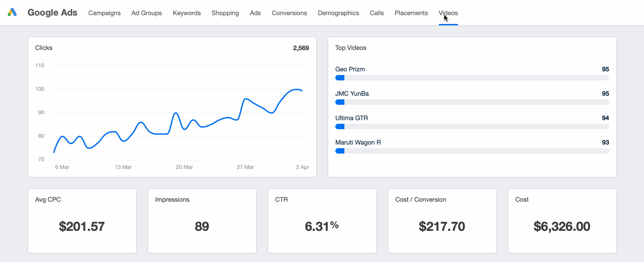Viewport: 644px width, 262px height.
Task: Click the 13 Mar axis label
Action: pos(123,167)
